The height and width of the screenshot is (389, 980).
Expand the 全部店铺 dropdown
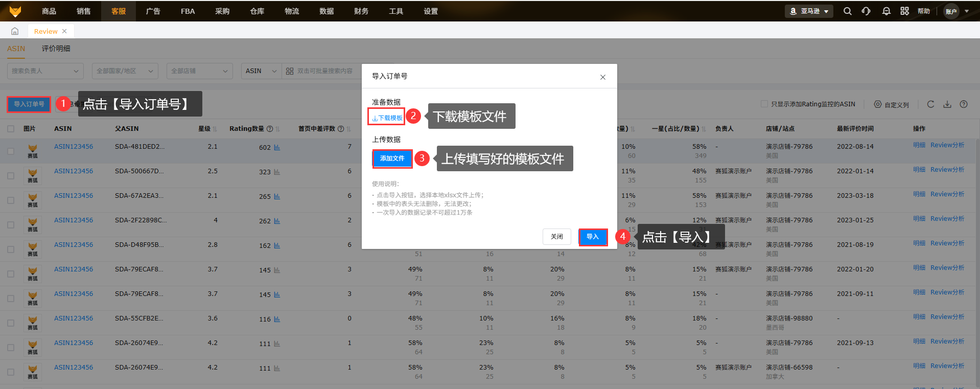point(199,71)
